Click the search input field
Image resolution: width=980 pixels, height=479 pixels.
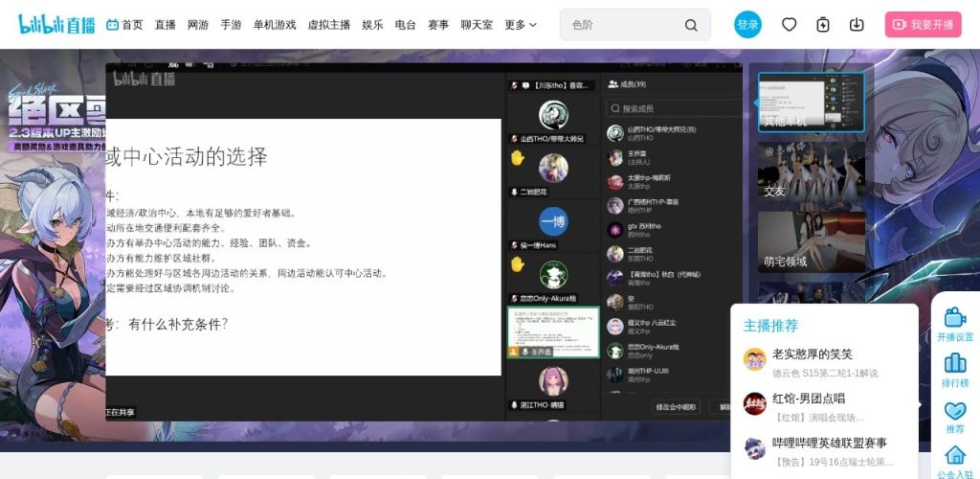click(622, 25)
